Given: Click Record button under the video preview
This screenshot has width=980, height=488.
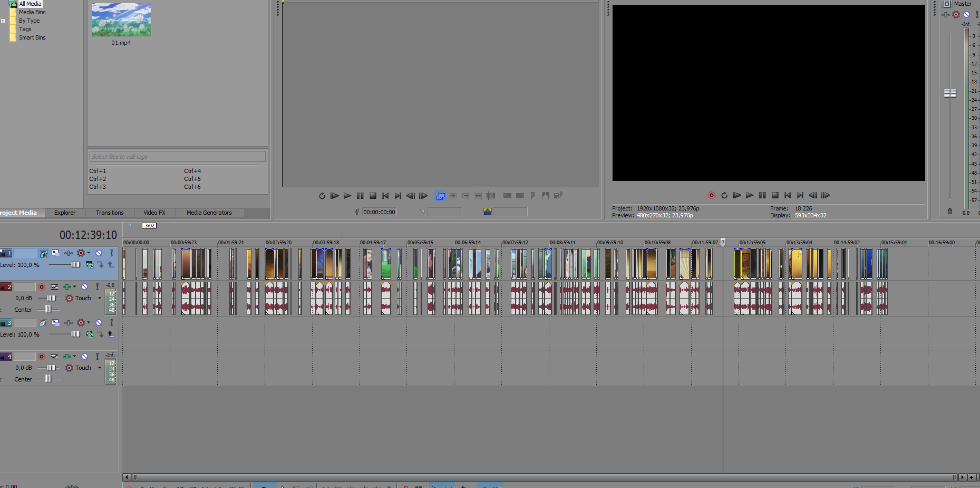Looking at the screenshot, I should (x=711, y=195).
